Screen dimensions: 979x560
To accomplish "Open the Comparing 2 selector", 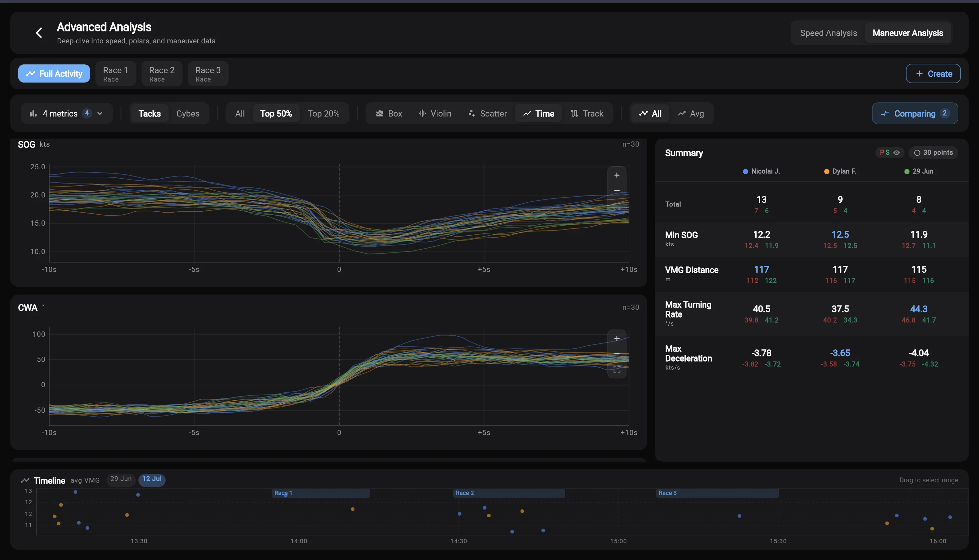I will pos(915,114).
